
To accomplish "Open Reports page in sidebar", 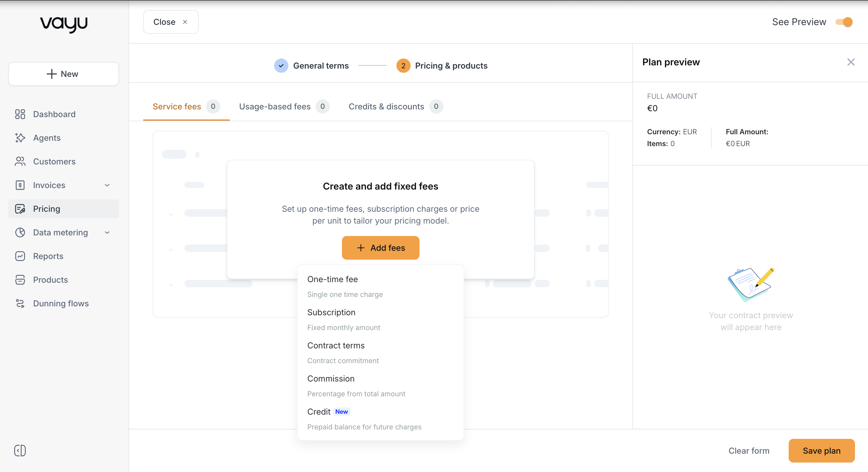I will point(63,256).
